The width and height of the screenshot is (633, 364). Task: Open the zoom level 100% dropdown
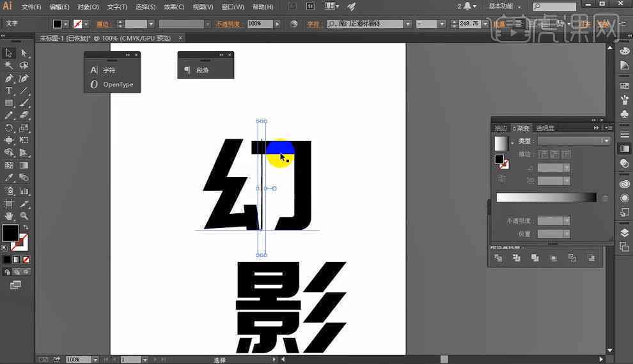[95, 359]
